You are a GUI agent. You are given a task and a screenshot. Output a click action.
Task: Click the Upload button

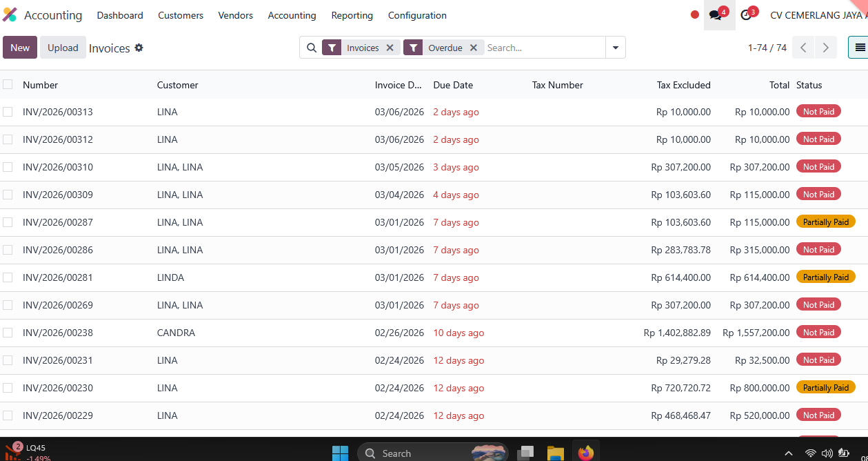(x=63, y=48)
